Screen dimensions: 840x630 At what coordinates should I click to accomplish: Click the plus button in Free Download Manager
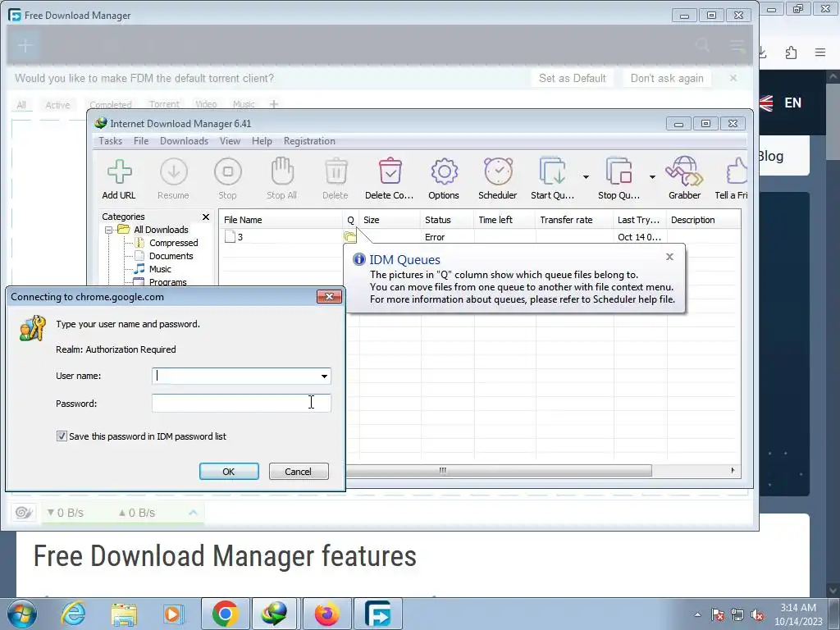click(25, 46)
